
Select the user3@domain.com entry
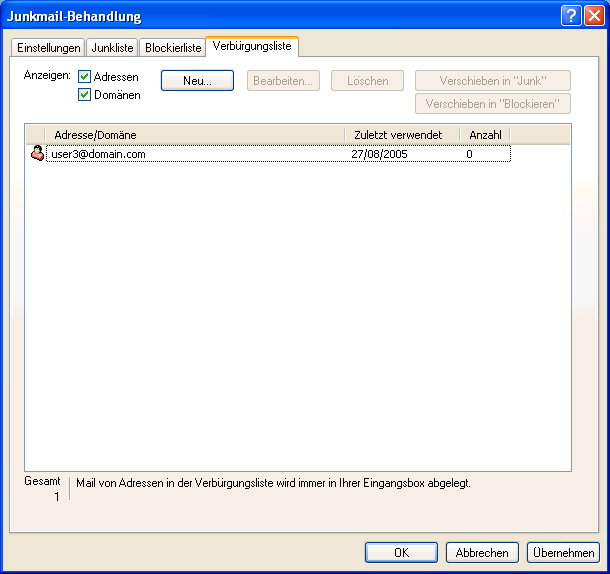278,154
